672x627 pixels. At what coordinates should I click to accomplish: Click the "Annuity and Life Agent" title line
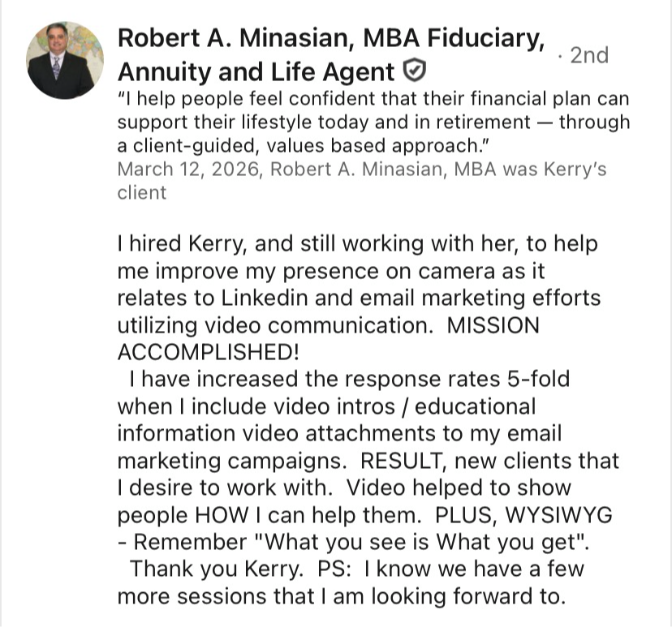click(x=256, y=72)
